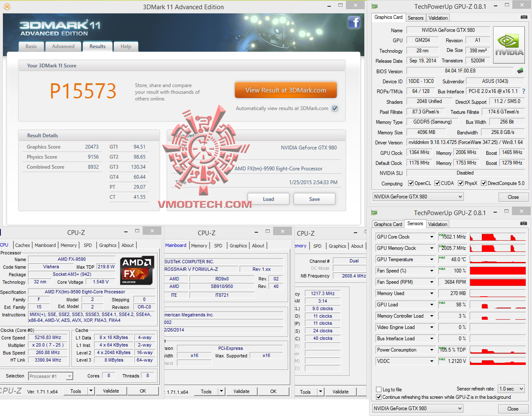This screenshot has width=532, height=416.
Task: Click the P15573 score text
Action: [x=83, y=91]
